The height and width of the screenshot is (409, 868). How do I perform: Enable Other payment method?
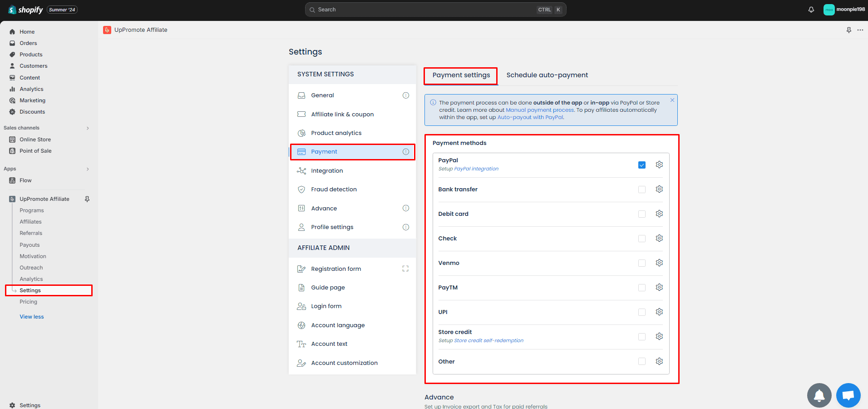642,361
